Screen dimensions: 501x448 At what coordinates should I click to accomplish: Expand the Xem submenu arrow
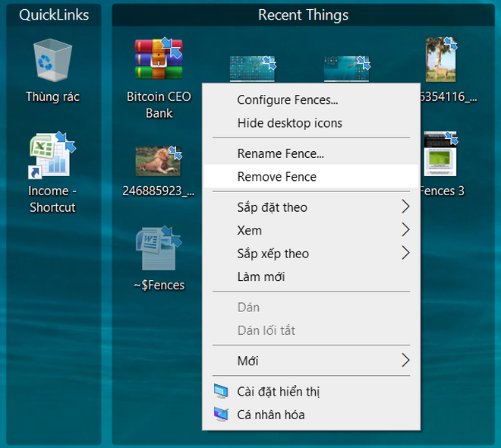click(405, 230)
